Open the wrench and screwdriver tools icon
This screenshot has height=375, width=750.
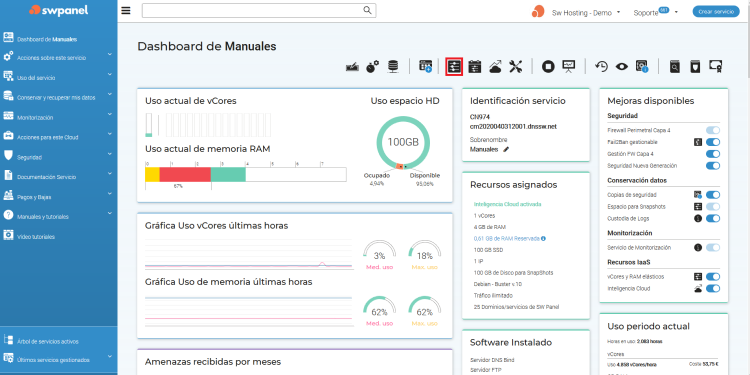click(515, 66)
